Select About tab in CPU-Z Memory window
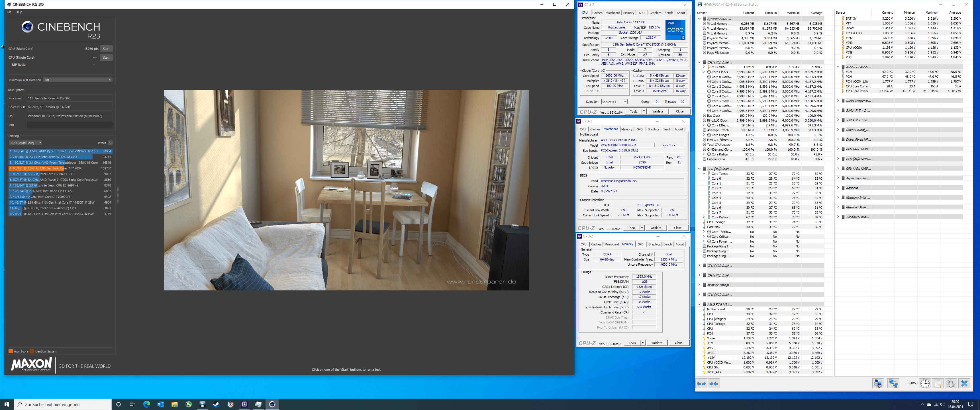The height and width of the screenshot is (410, 980). [679, 245]
